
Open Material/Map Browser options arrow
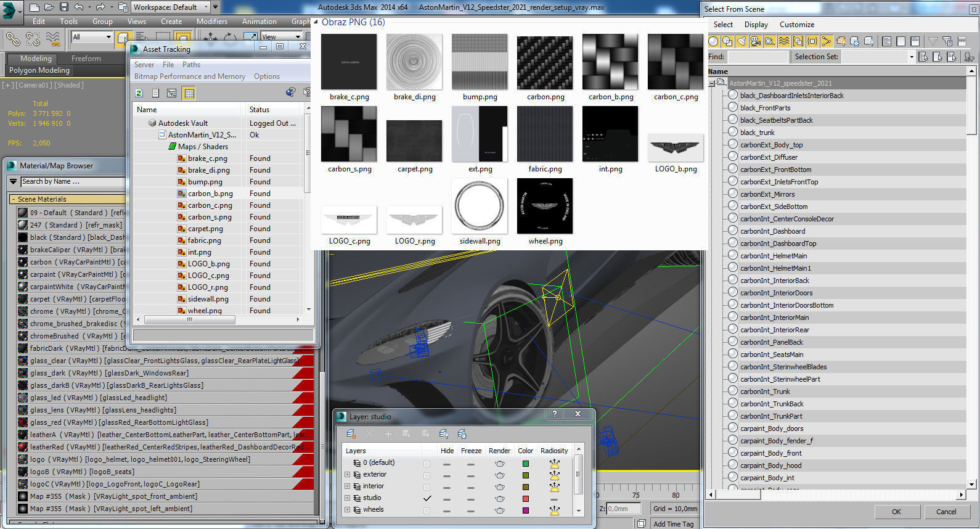point(14,182)
